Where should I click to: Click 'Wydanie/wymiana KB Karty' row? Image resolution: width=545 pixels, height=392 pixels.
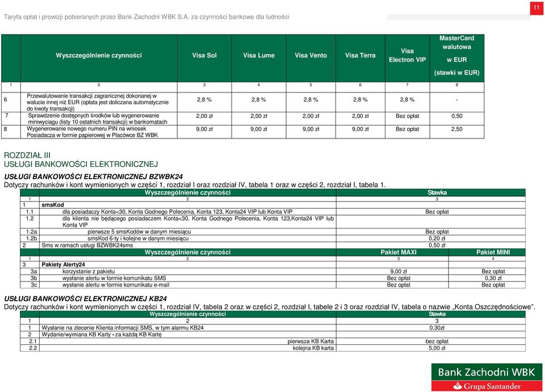click(x=102, y=334)
